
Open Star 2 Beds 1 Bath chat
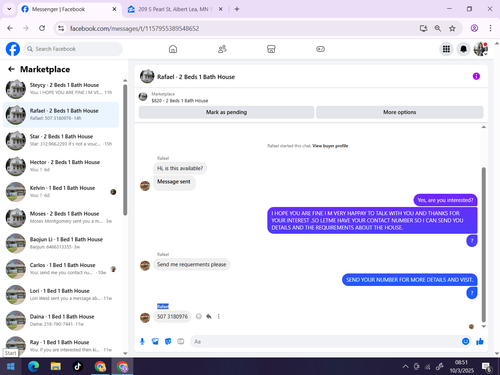click(61, 140)
